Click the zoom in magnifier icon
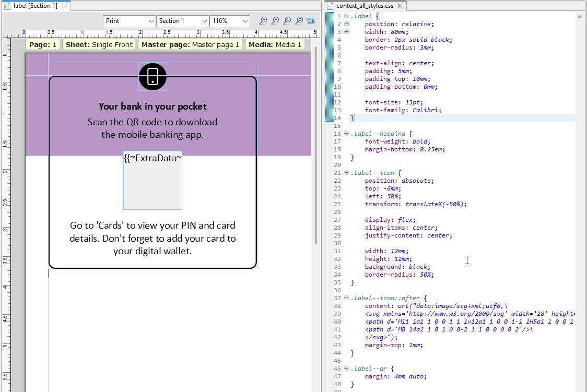Screen dimensions: 587x392 pos(263,21)
